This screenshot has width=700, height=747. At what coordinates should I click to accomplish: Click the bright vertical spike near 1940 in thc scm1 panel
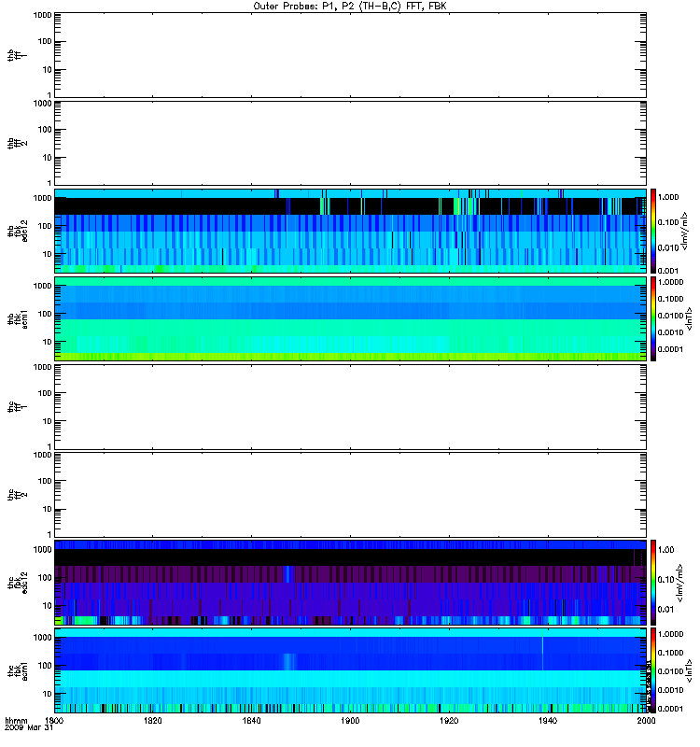542,649
